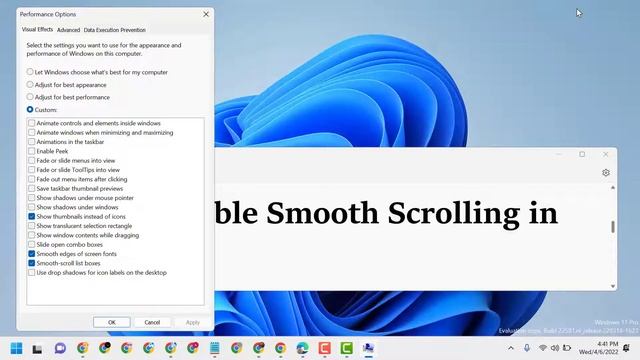Open Microsoft Edge from the taskbar

pos(302,348)
